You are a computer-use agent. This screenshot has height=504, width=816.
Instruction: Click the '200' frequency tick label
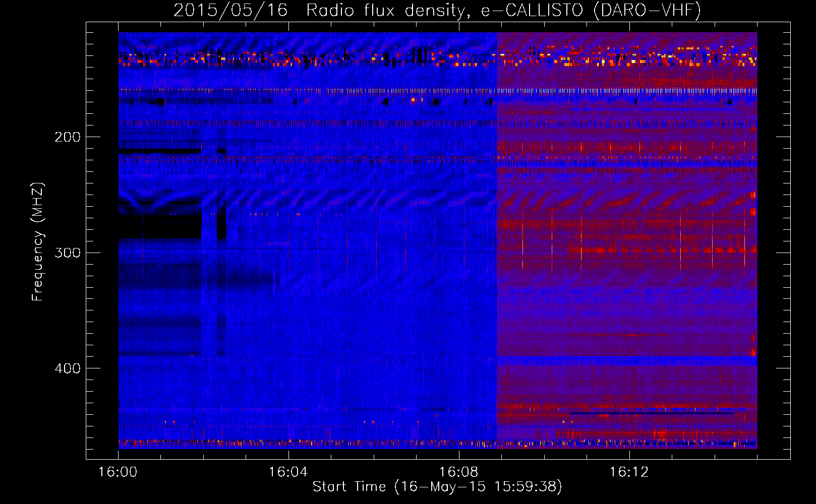68,137
